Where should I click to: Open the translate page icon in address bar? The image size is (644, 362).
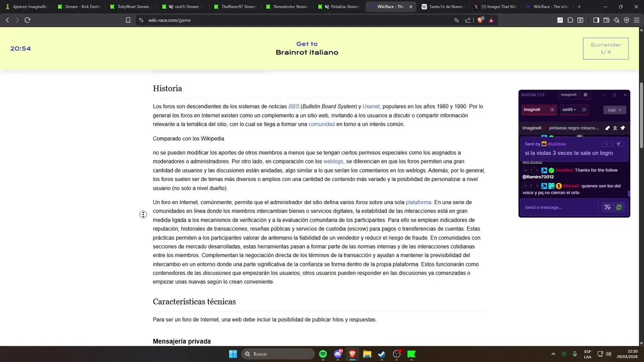[456, 20]
